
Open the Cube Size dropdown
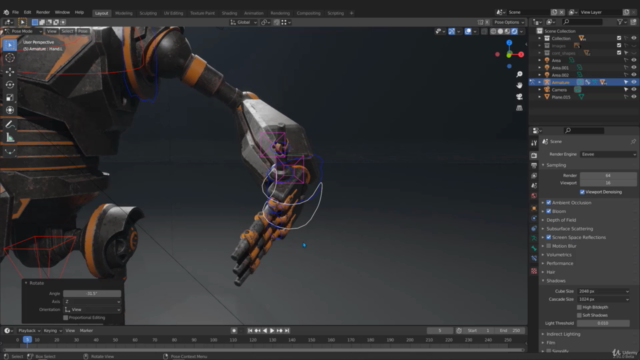coord(603,291)
